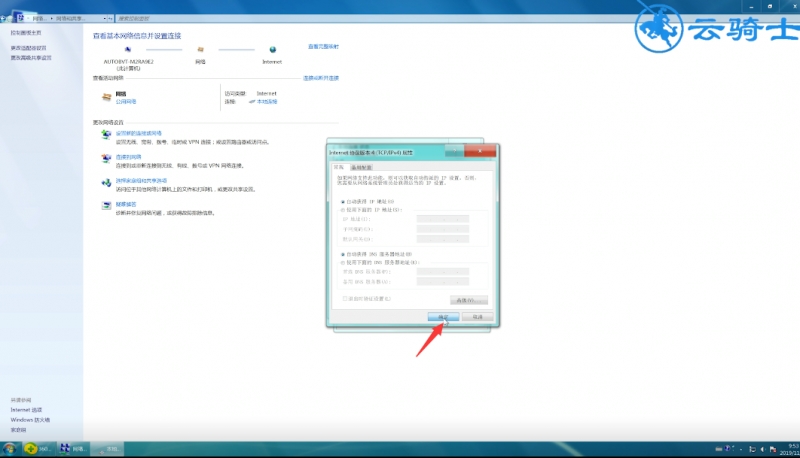Click the connect to a network icon
800x458 pixels.
106,159
